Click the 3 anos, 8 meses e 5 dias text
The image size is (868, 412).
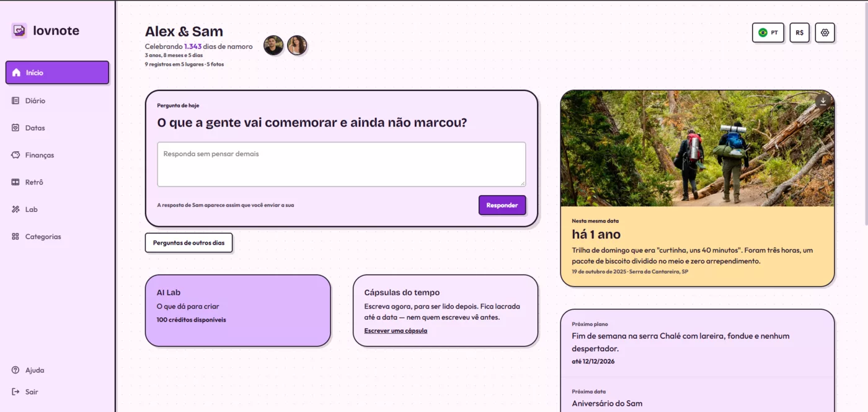(174, 55)
